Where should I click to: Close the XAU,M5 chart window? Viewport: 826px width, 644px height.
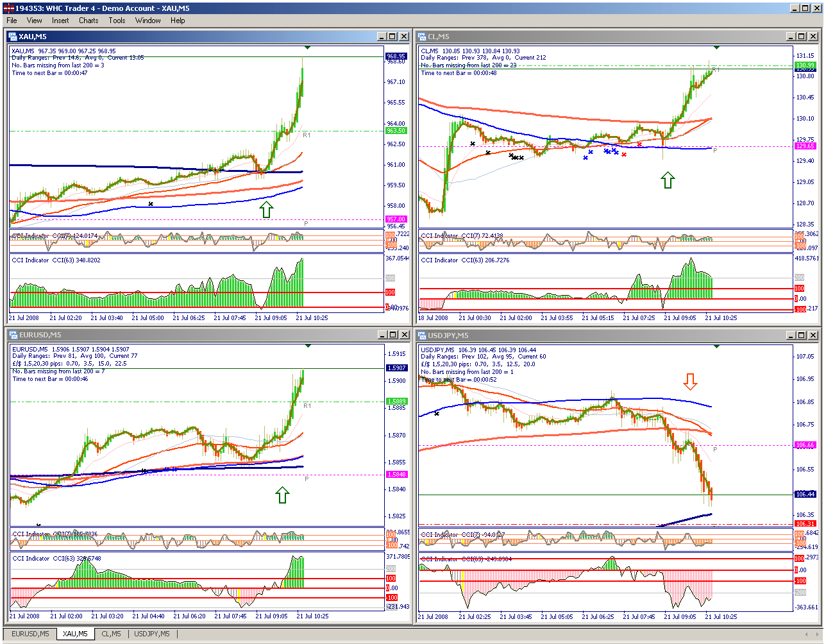click(404, 37)
